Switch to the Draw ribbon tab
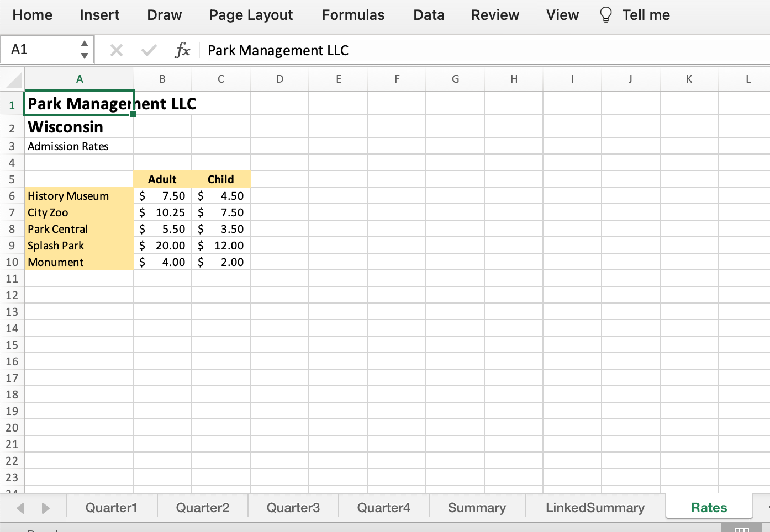 pos(165,15)
